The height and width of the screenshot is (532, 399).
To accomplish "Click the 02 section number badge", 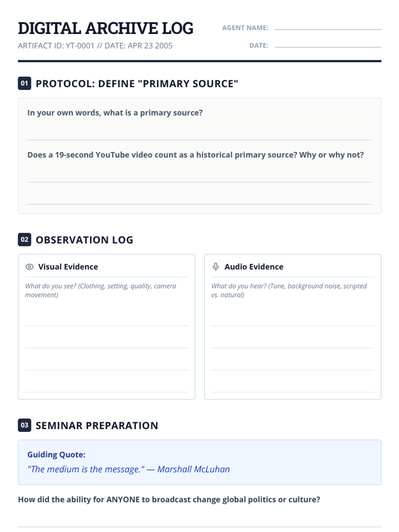I will [24, 239].
